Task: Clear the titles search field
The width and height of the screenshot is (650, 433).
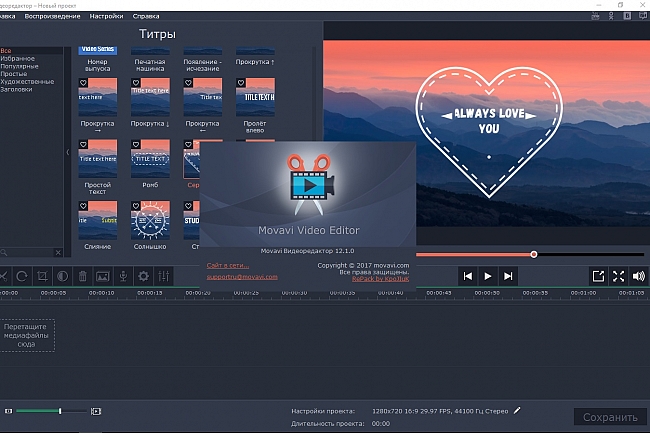Action: click(x=58, y=252)
